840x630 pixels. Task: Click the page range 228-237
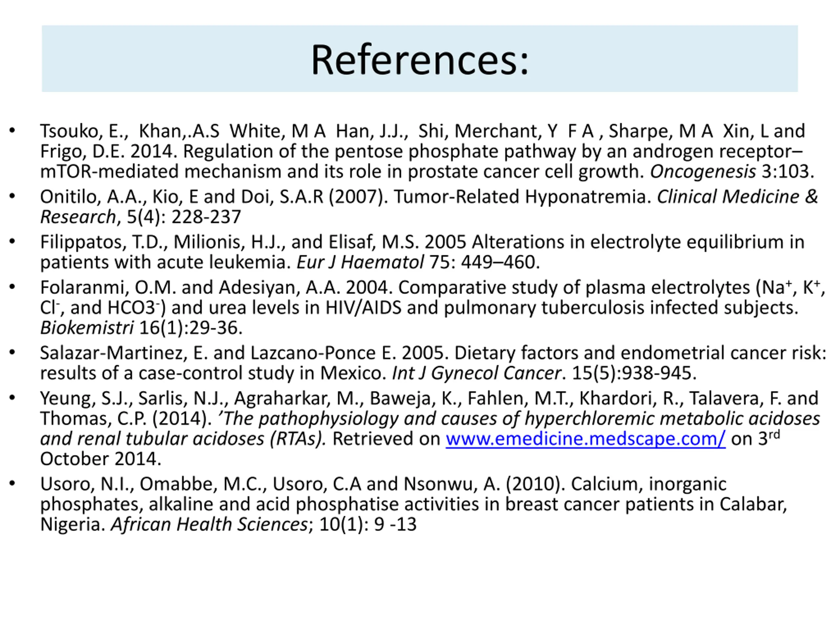[x=206, y=217]
